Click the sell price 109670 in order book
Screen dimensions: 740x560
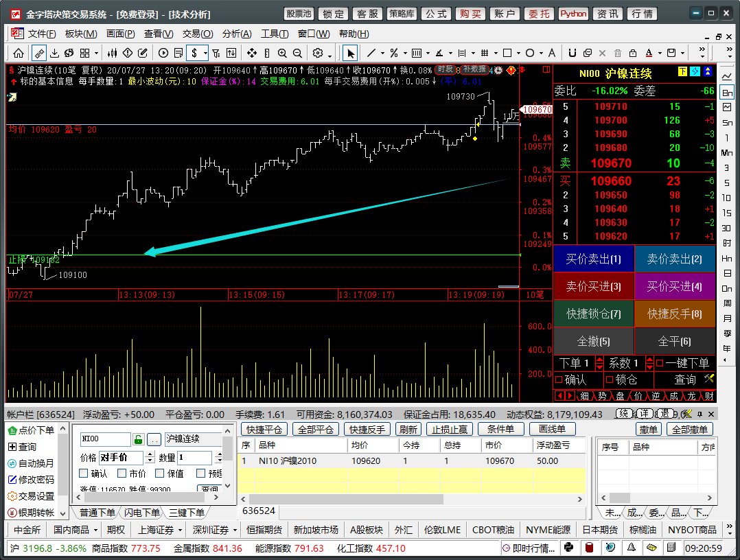[x=611, y=163]
